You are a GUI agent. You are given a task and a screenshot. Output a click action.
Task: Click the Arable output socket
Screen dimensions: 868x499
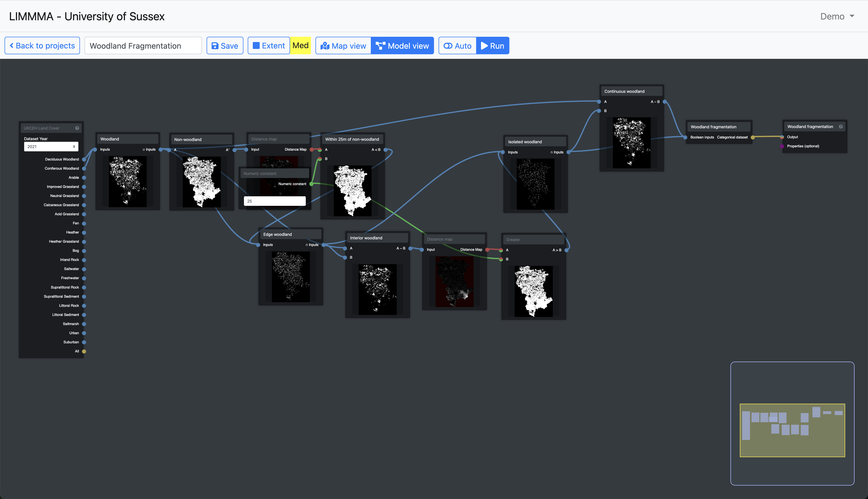(x=84, y=177)
